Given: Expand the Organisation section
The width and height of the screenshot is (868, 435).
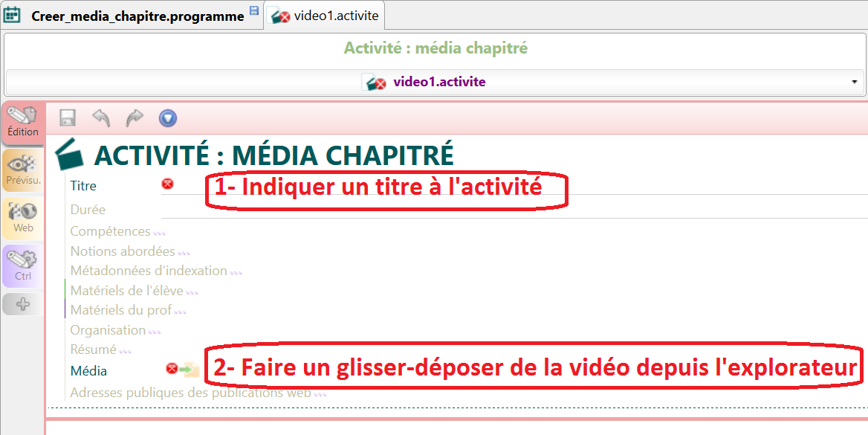Looking at the screenshot, I should (x=115, y=330).
